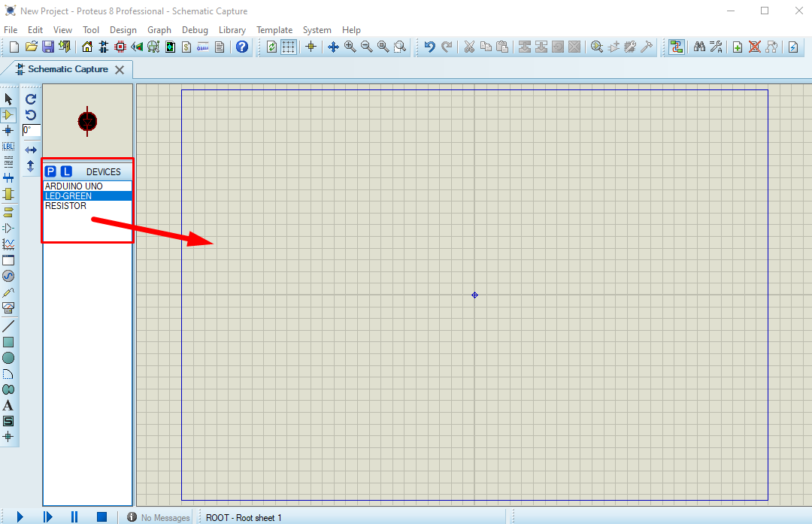
Task: Paste from clipboard
Action: pyautogui.click(x=502, y=47)
